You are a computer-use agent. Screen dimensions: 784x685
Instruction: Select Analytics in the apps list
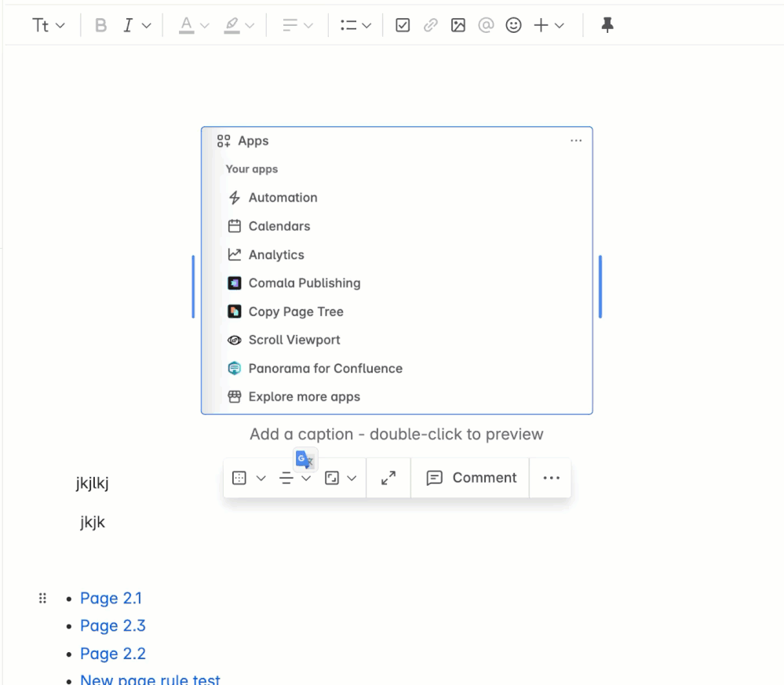[276, 254]
